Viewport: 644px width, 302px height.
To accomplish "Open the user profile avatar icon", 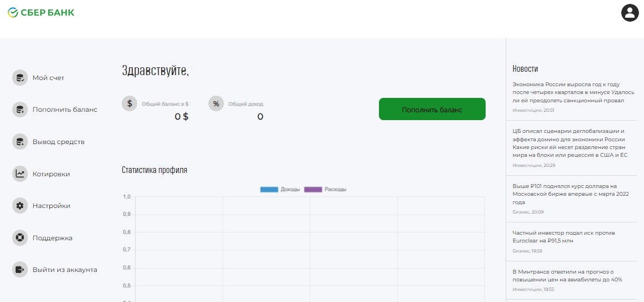I will (x=630, y=13).
